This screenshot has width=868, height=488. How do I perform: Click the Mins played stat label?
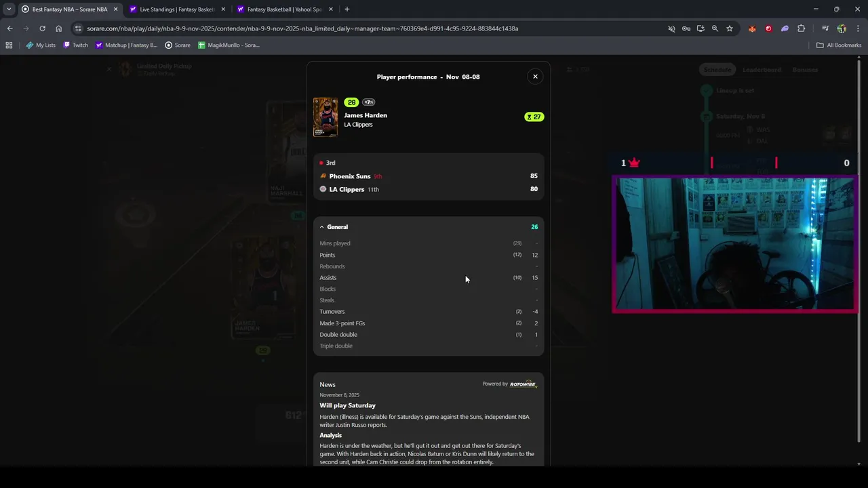point(335,243)
